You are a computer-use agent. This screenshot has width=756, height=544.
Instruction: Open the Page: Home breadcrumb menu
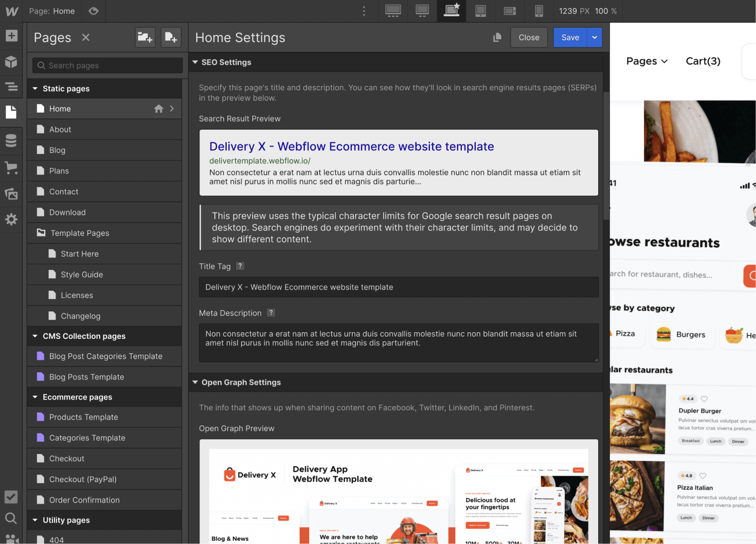click(x=52, y=11)
